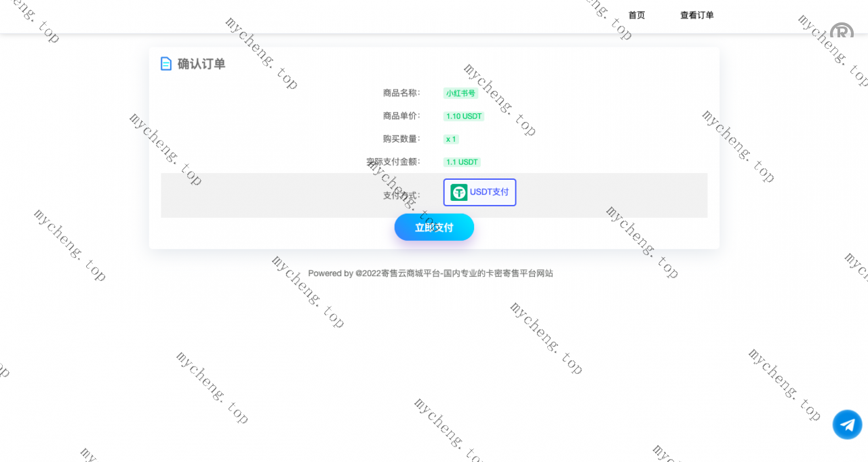868x462 pixels.
Task: Click the USDT支付 text inside payment box
Action: tap(489, 192)
